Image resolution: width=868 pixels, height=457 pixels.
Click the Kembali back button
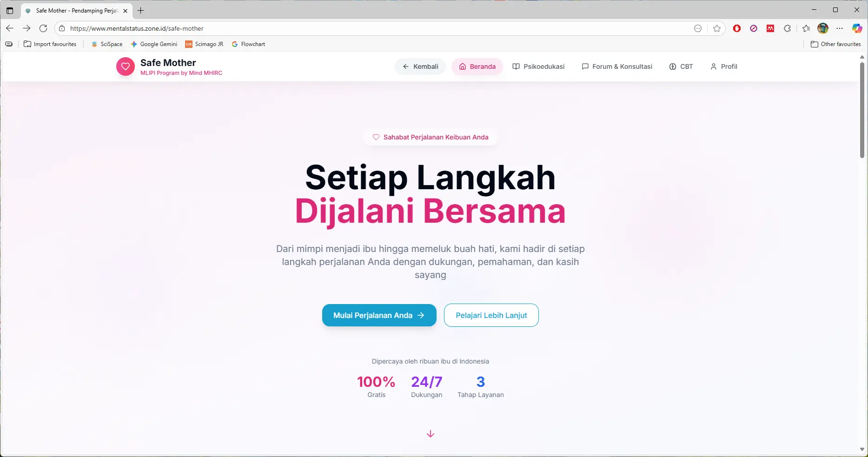420,66
